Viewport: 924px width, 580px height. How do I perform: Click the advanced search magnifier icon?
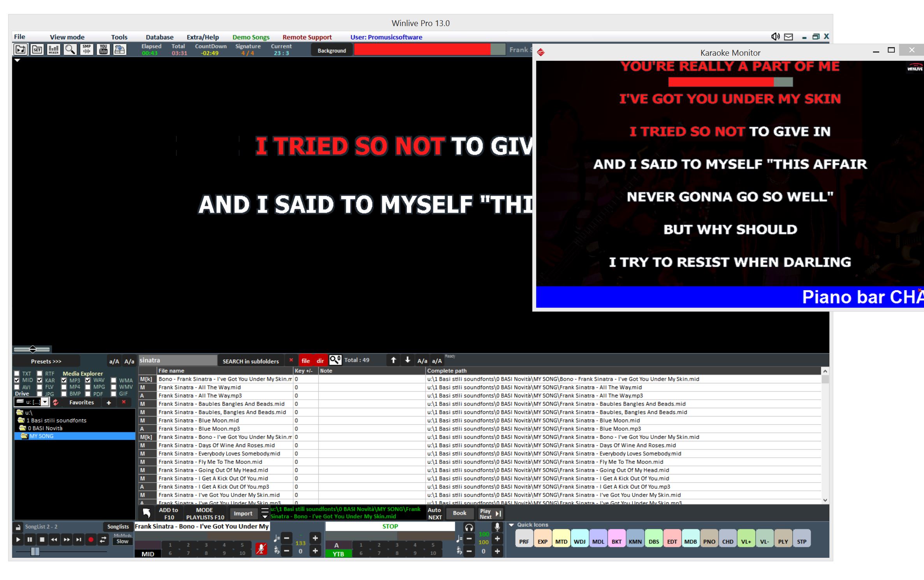coord(335,360)
